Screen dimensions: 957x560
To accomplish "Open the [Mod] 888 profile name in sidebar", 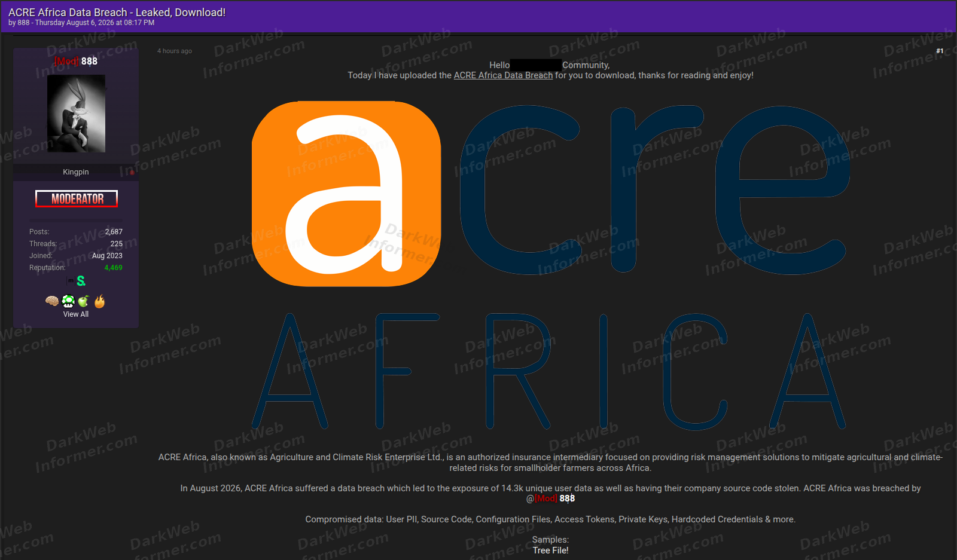I will (x=76, y=61).
